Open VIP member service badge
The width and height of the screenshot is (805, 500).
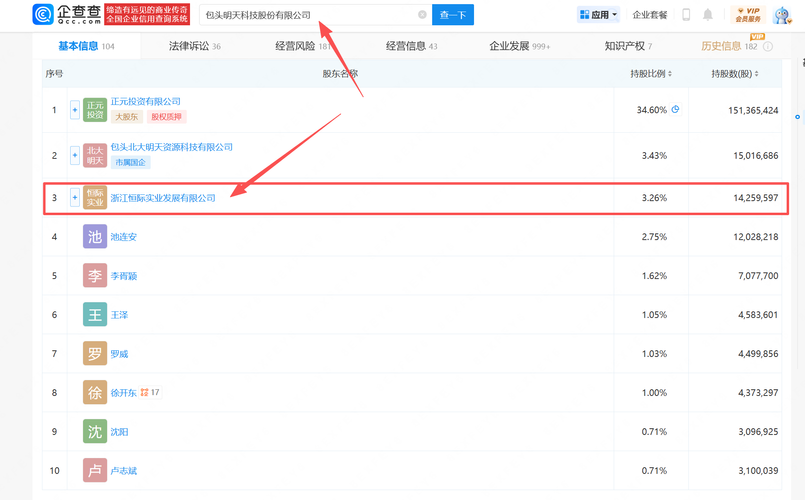click(x=748, y=14)
